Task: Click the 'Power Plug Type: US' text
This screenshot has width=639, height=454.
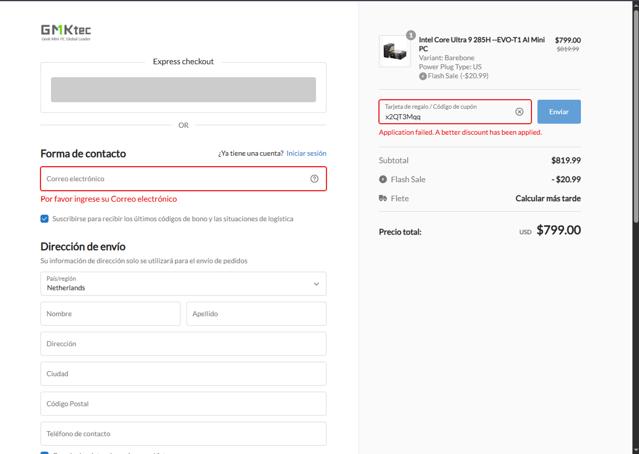Action: (x=450, y=67)
